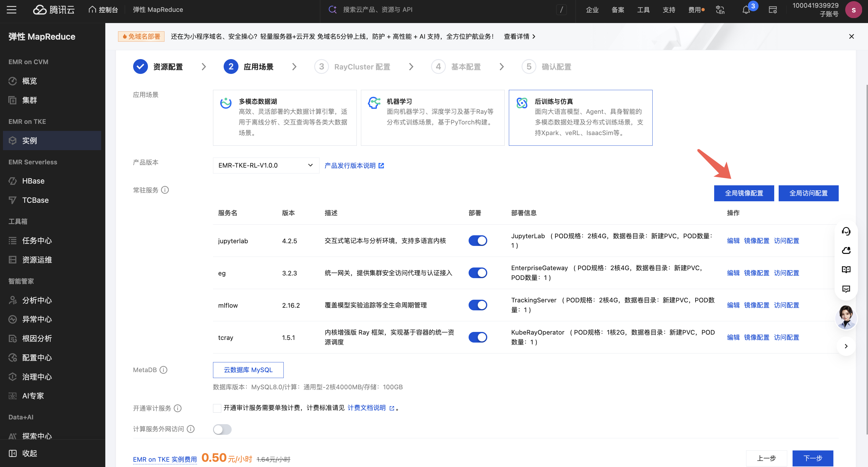
Task: Collapse the floating toolbar with the arrow
Action: (846, 346)
